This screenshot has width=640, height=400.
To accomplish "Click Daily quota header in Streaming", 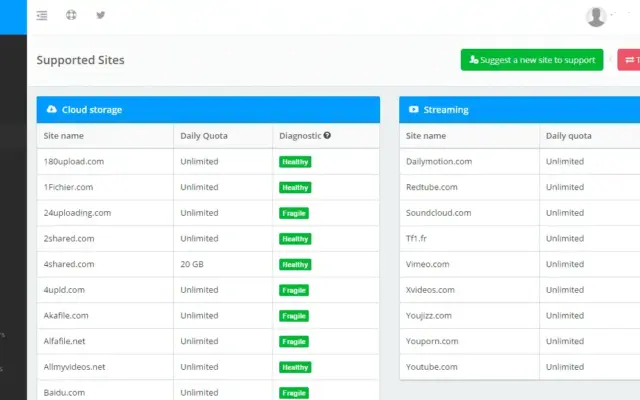I will point(569,136).
